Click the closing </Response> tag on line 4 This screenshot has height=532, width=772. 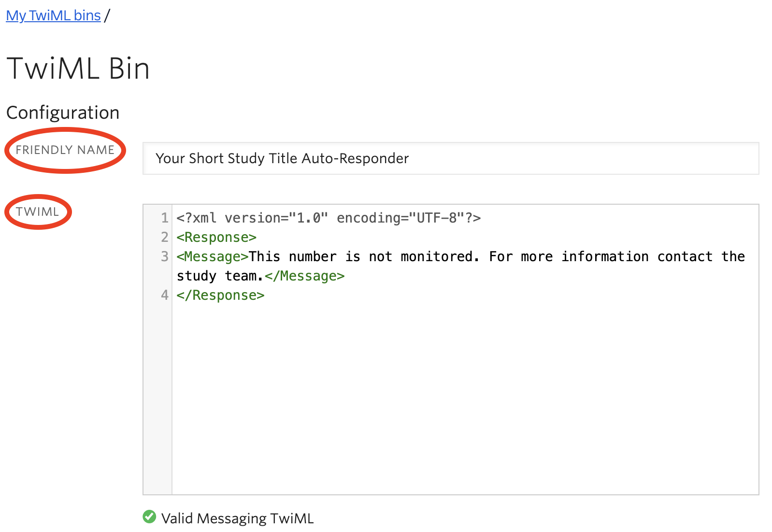(220, 295)
